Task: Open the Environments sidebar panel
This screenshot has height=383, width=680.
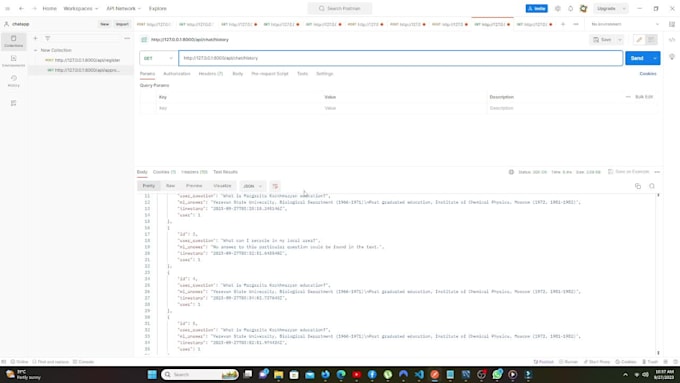Action: [13, 61]
